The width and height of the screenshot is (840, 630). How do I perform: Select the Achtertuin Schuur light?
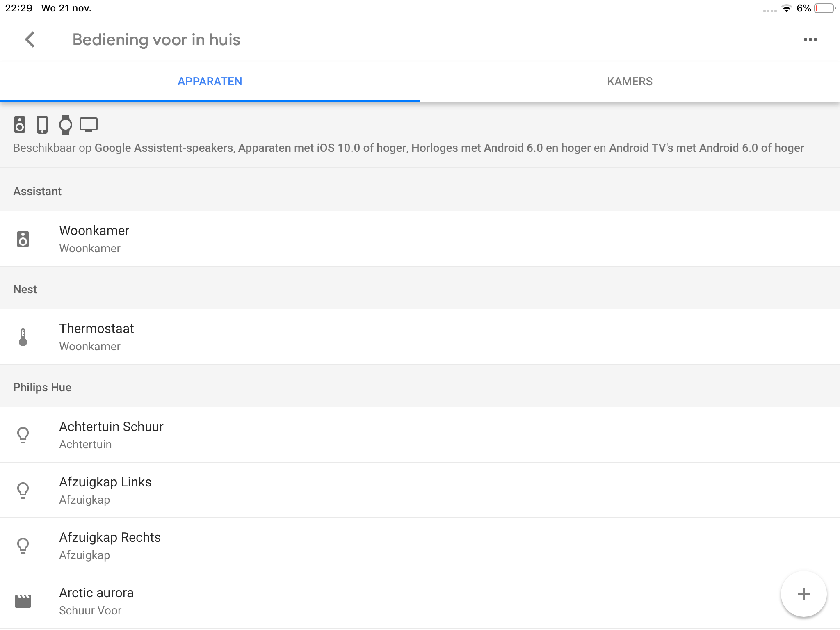click(112, 435)
